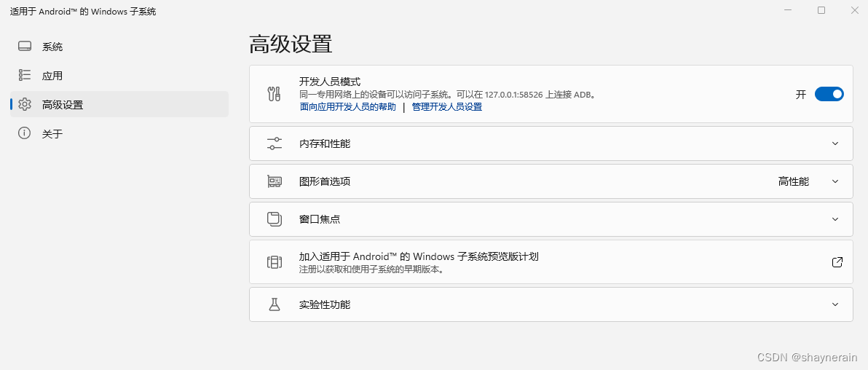Open the 关于 page in the sidebar

point(119,133)
